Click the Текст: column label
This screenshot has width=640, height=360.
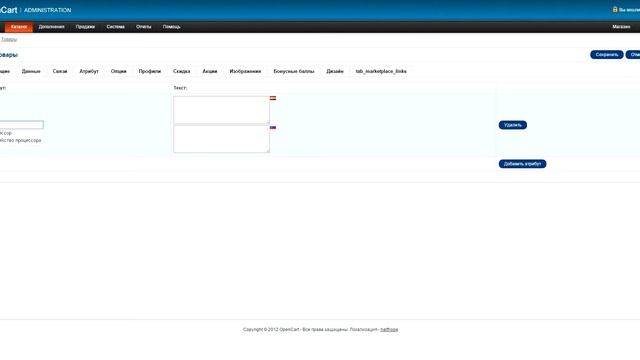(180, 88)
